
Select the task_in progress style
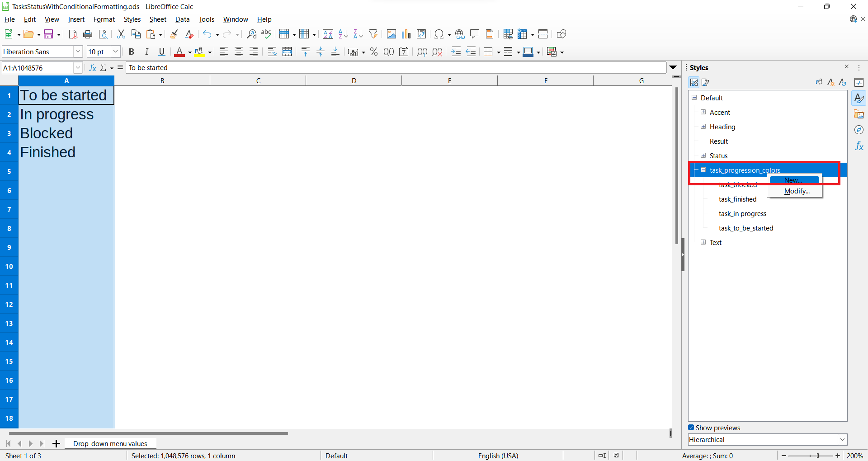pyautogui.click(x=742, y=214)
